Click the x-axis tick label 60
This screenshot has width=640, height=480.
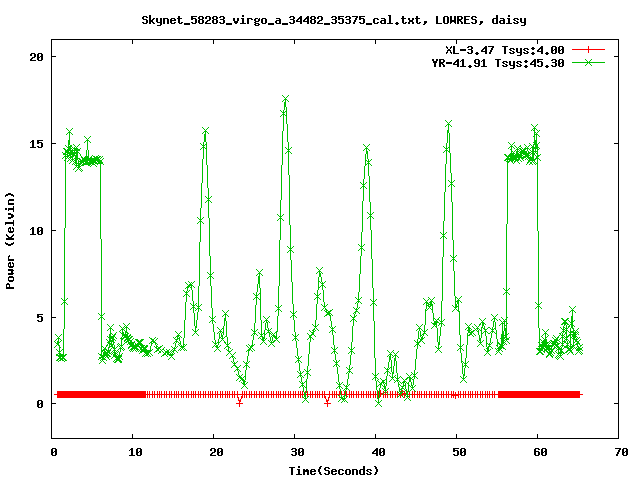540,452
